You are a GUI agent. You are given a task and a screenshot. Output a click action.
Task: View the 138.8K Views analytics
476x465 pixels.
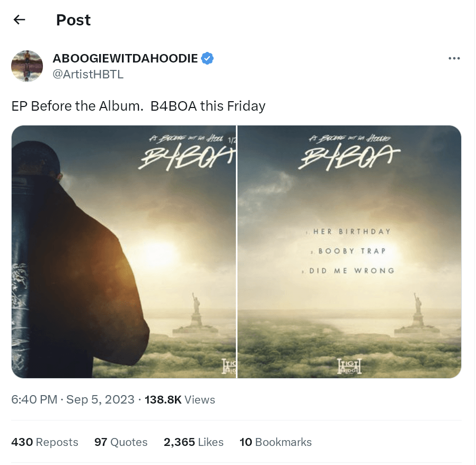tap(180, 400)
